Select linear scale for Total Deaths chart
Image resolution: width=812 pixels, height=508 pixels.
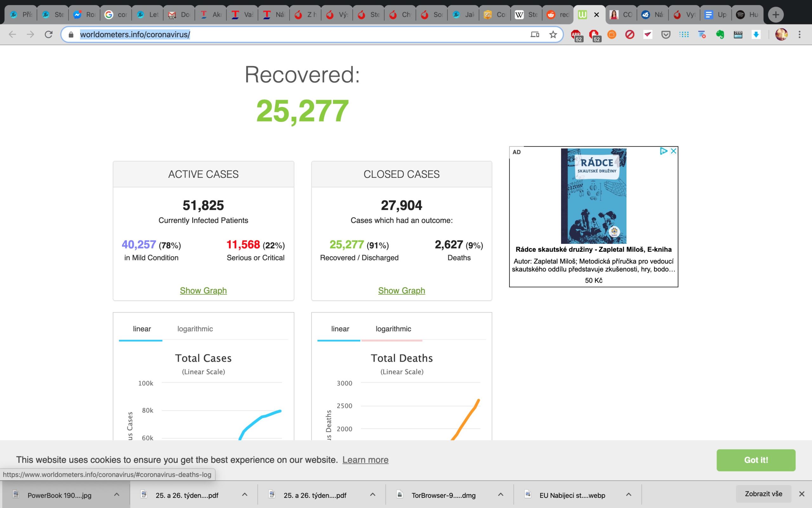pos(340,329)
